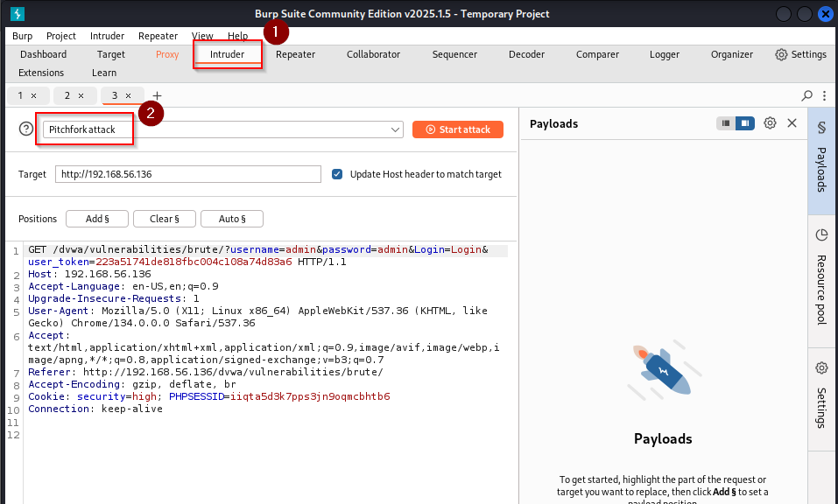The image size is (838, 504).
Task: Click the Burp Suite logo icon
Action: click(18, 14)
